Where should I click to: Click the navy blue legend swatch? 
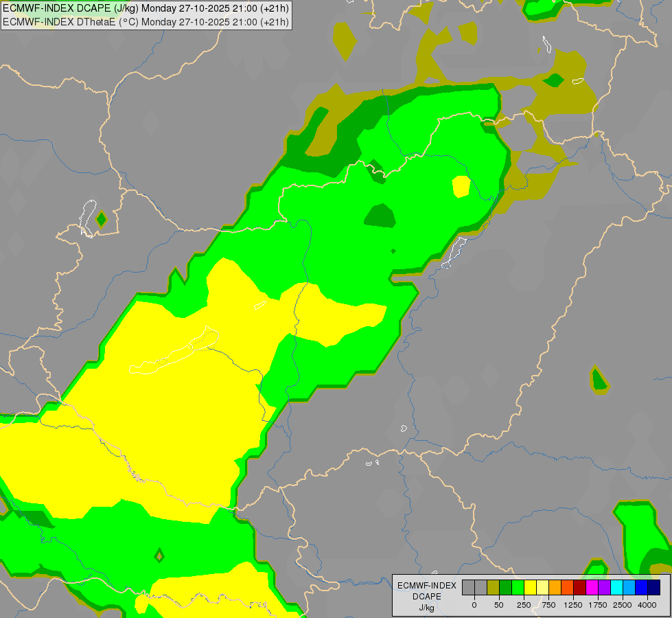(654, 587)
